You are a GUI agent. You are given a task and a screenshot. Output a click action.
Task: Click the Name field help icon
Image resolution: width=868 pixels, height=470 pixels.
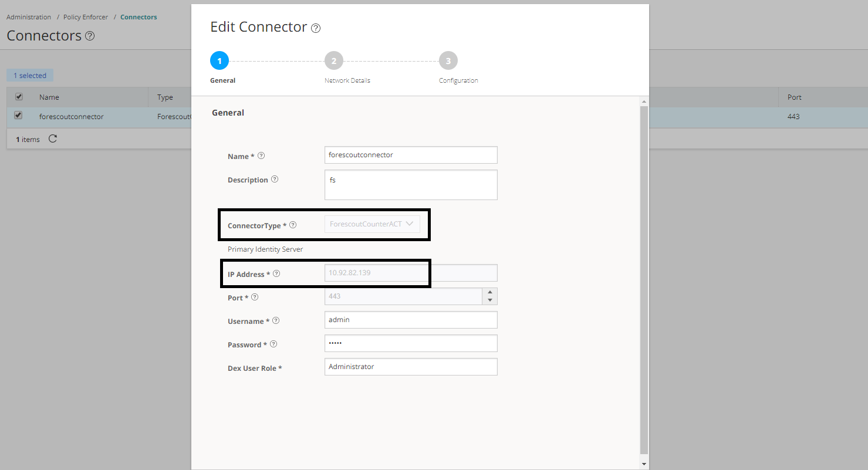(x=261, y=155)
